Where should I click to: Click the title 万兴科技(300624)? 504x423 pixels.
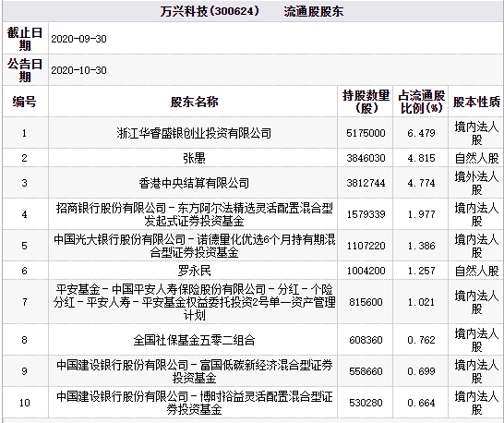point(210,12)
